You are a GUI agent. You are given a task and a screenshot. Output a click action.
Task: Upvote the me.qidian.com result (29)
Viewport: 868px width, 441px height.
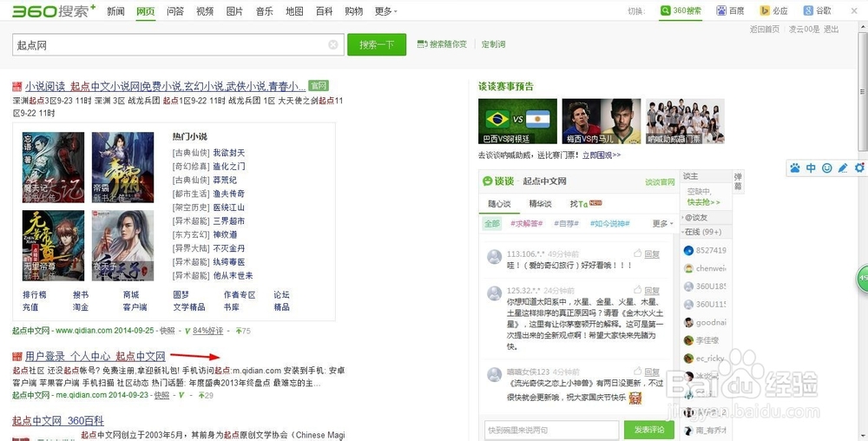[x=206, y=395]
